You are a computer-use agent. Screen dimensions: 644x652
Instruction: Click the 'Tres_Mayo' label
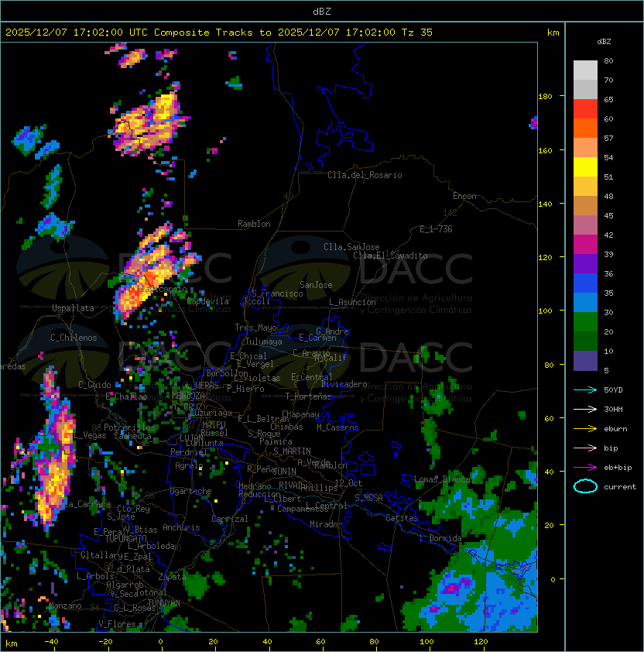point(255,328)
